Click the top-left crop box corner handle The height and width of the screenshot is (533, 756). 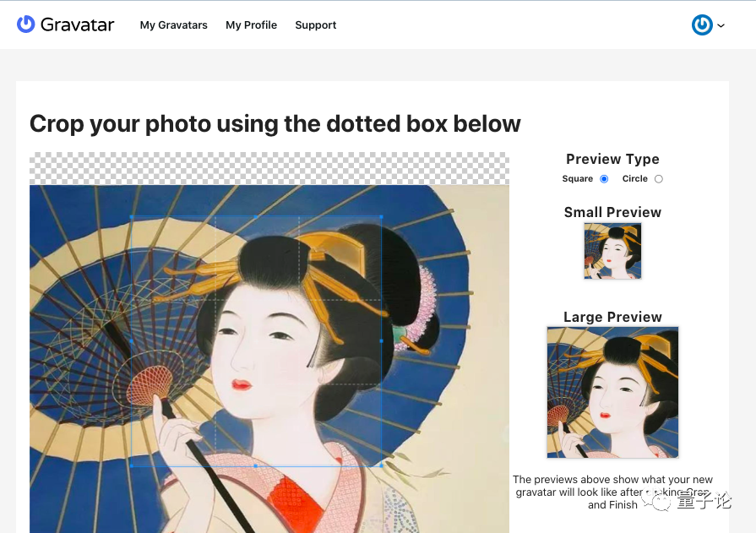coord(132,217)
